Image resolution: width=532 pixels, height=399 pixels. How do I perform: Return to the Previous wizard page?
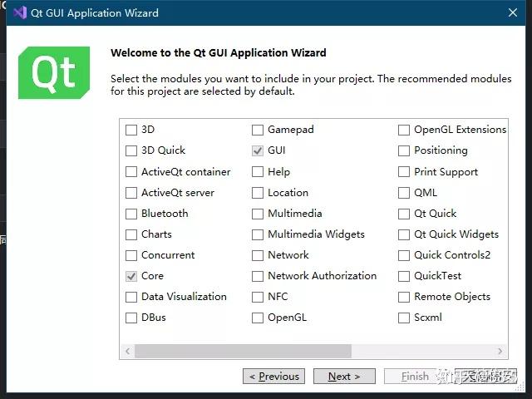(x=273, y=377)
